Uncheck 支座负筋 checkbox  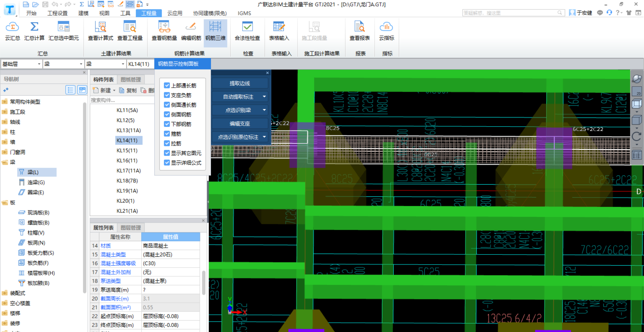coord(167,95)
